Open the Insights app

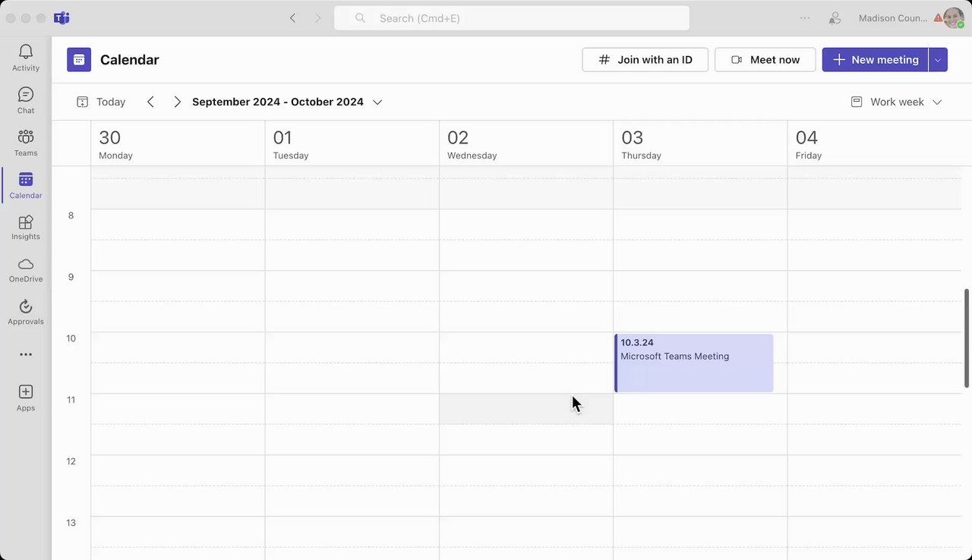pyautogui.click(x=26, y=226)
